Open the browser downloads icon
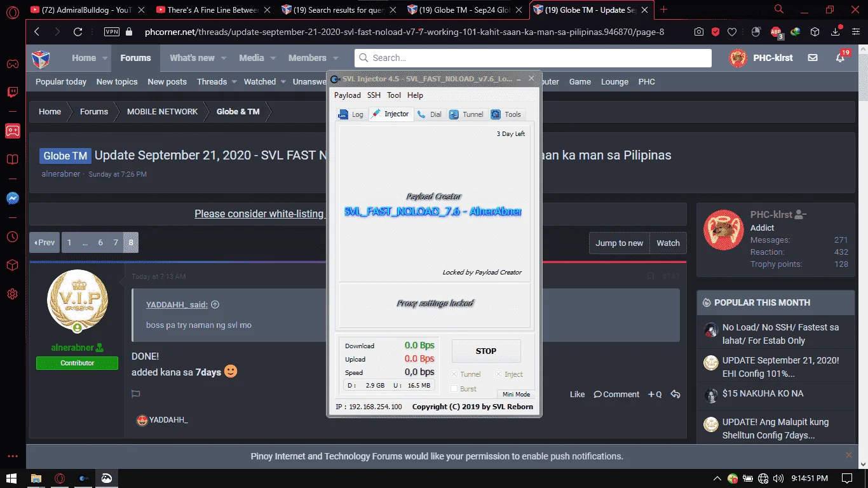The height and width of the screenshot is (488, 868). [836, 32]
